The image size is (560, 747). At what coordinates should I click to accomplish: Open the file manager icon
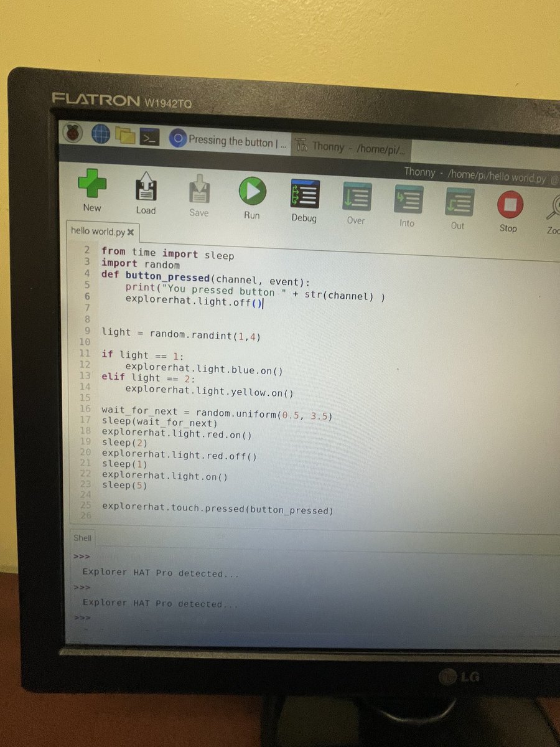[125, 136]
